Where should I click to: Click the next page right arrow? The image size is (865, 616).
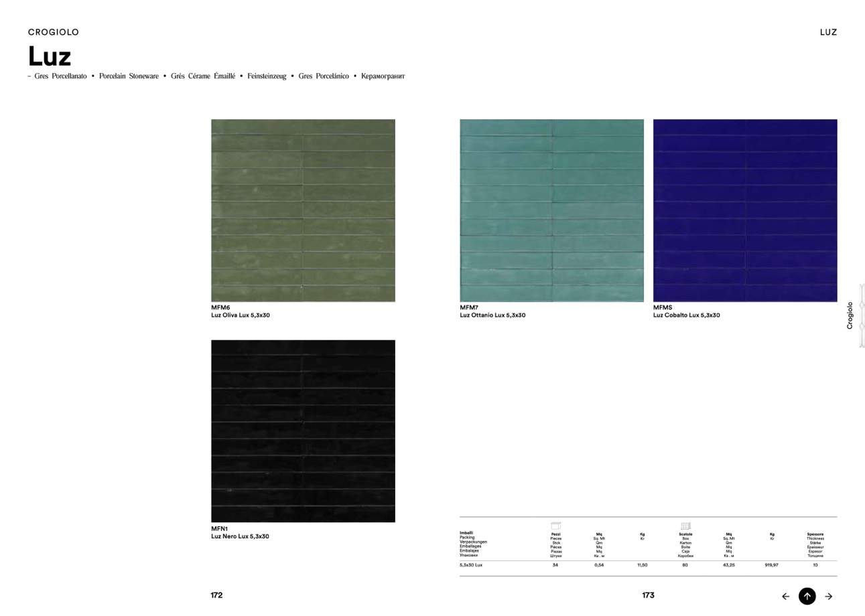coord(829,597)
